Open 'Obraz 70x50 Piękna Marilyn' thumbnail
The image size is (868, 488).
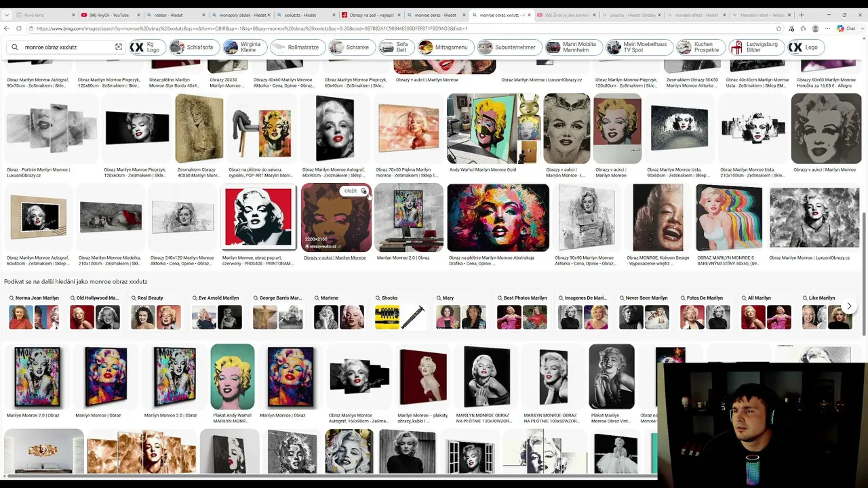(x=409, y=129)
